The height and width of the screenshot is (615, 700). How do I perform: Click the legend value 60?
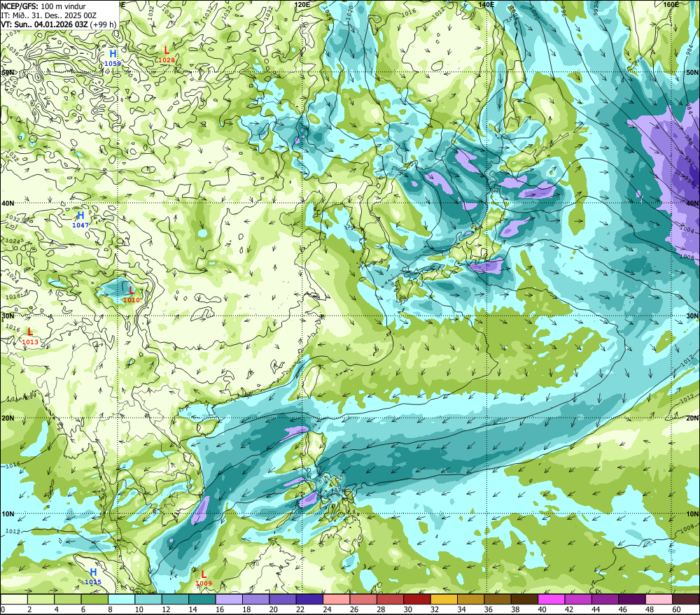676,609
